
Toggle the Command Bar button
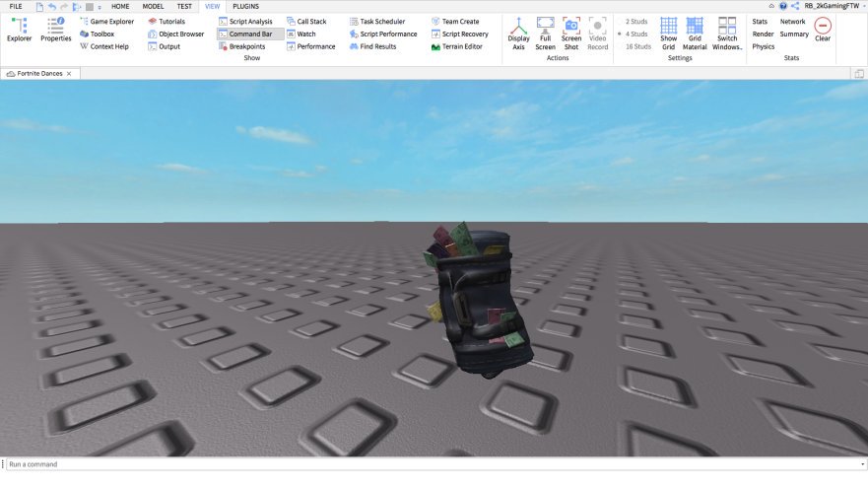pyautogui.click(x=250, y=34)
